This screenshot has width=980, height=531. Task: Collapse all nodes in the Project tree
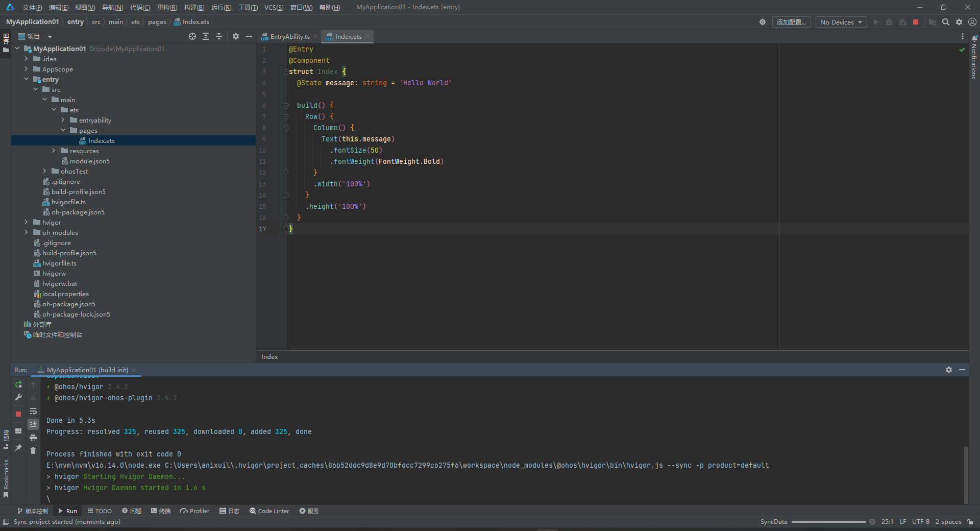(x=219, y=36)
